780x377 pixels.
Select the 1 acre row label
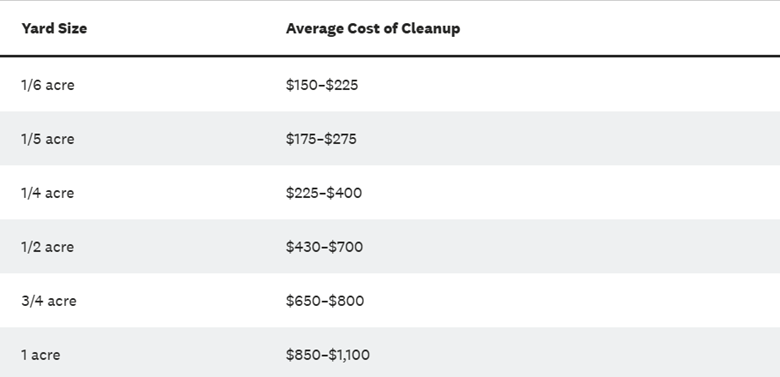(x=41, y=355)
